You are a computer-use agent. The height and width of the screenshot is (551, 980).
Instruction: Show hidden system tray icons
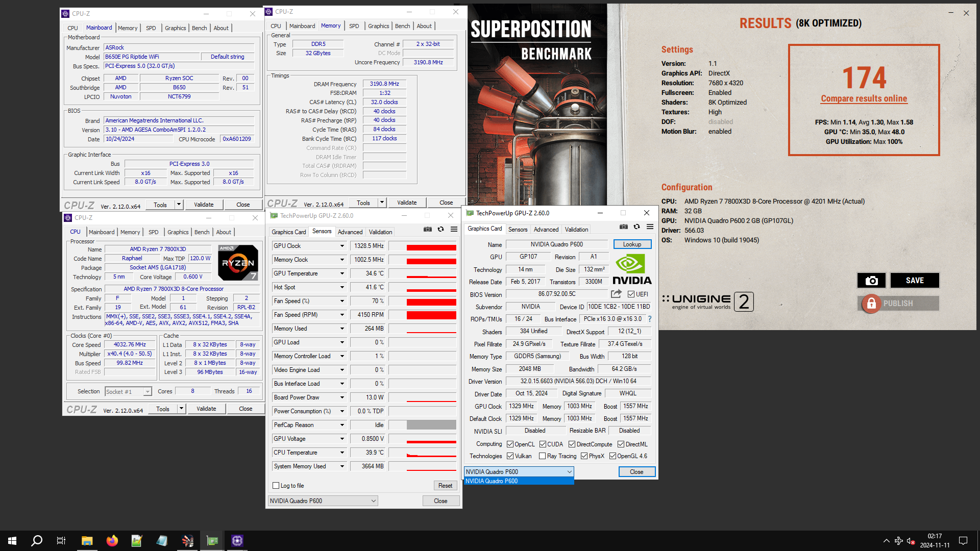click(887, 541)
